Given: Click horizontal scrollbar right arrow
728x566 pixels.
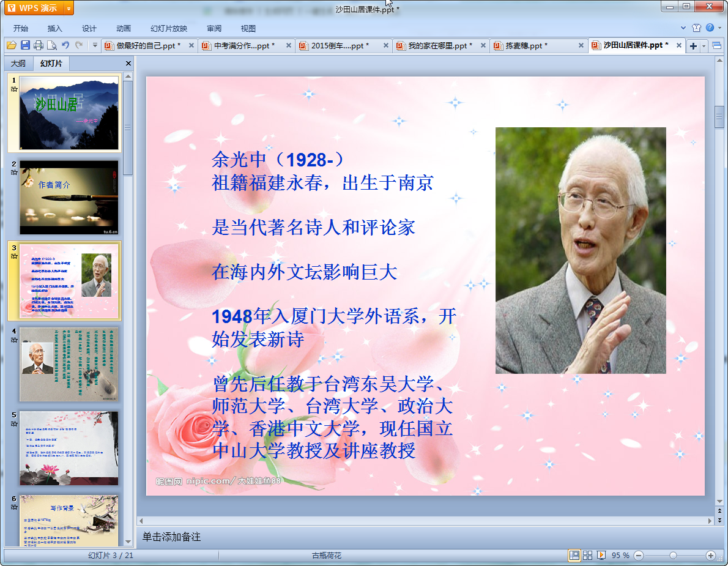Looking at the screenshot, I should (x=710, y=521).
